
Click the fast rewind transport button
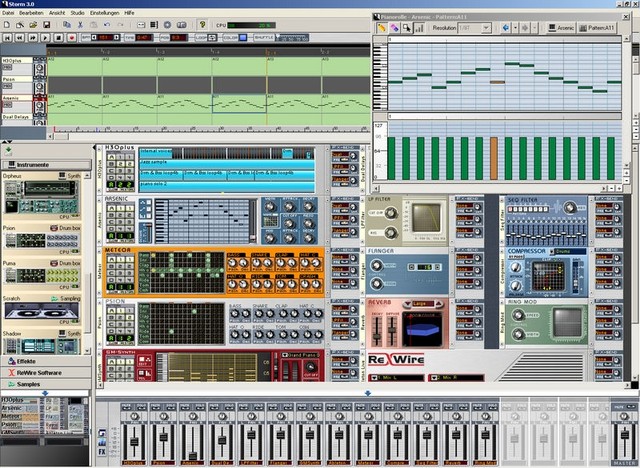click(x=20, y=38)
